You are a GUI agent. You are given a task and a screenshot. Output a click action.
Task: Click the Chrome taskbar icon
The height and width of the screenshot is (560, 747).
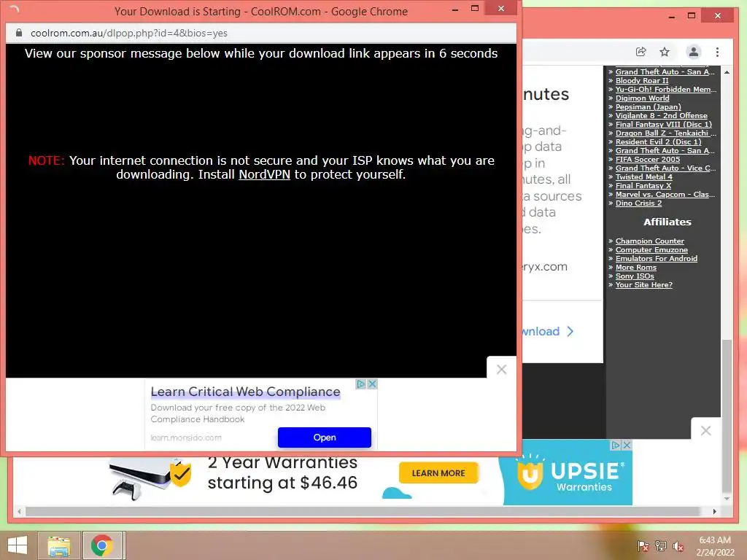[x=102, y=545]
